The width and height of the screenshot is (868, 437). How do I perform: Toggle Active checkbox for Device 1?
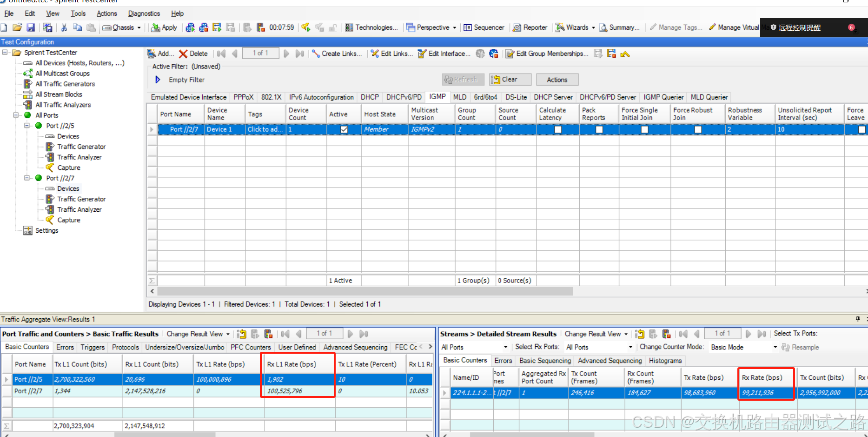(344, 129)
